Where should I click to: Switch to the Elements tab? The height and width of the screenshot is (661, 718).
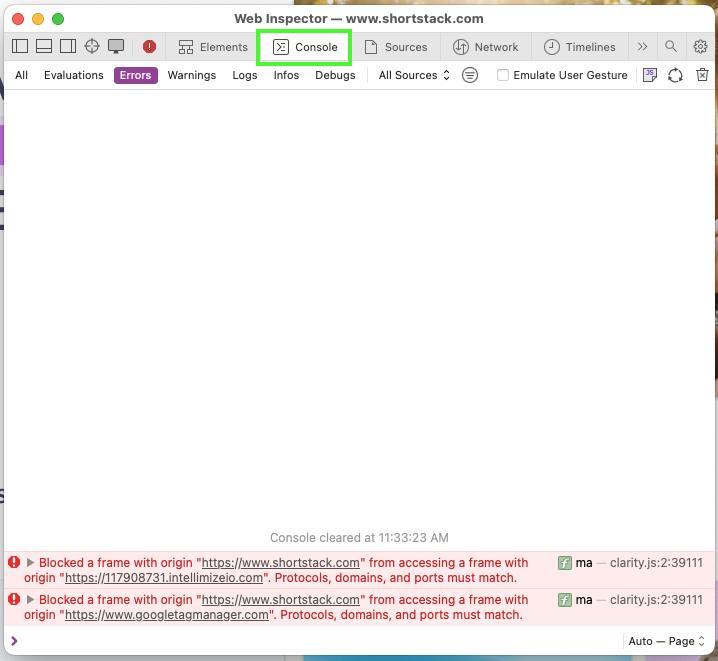click(x=213, y=47)
